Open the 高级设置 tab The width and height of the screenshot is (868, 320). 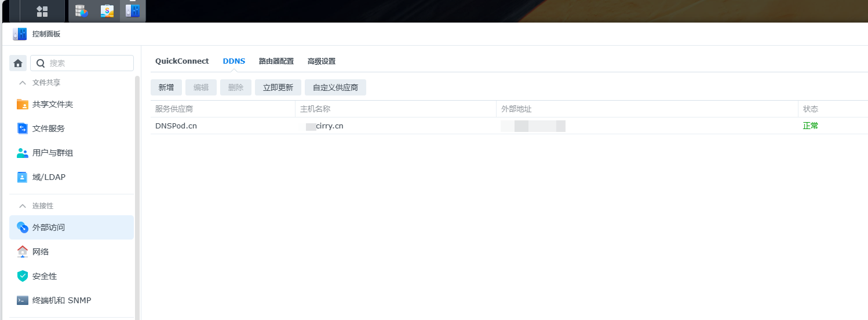(x=321, y=61)
